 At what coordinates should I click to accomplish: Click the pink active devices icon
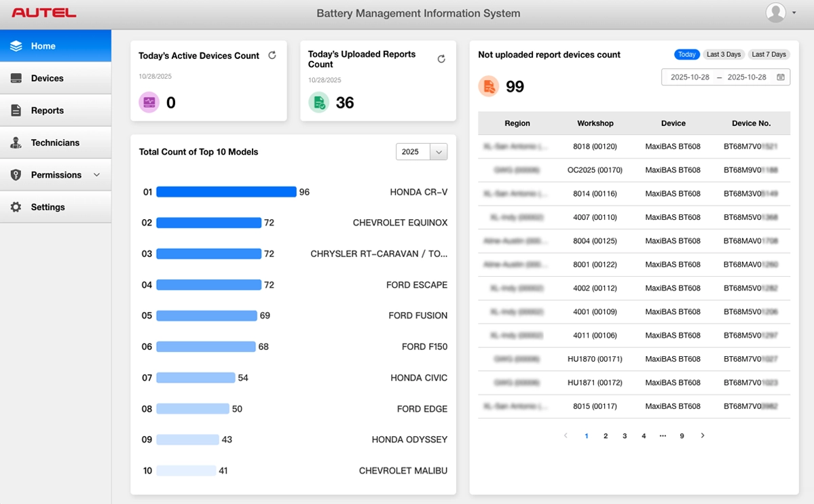click(x=149, y=102)
